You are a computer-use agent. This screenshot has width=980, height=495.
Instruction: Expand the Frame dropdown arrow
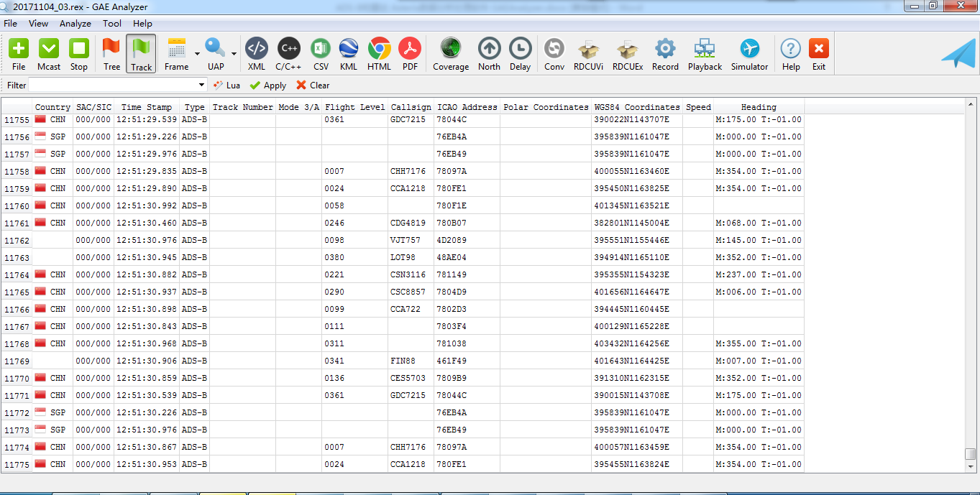(x=197, y=54)
